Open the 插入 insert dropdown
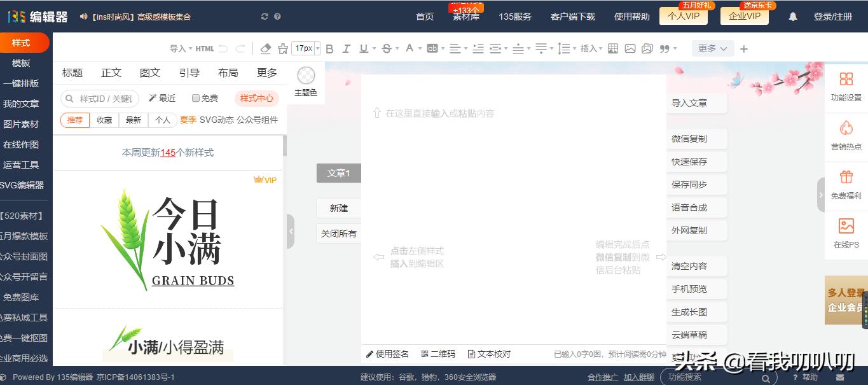This screenshot has width=868, height=385. 589,48
